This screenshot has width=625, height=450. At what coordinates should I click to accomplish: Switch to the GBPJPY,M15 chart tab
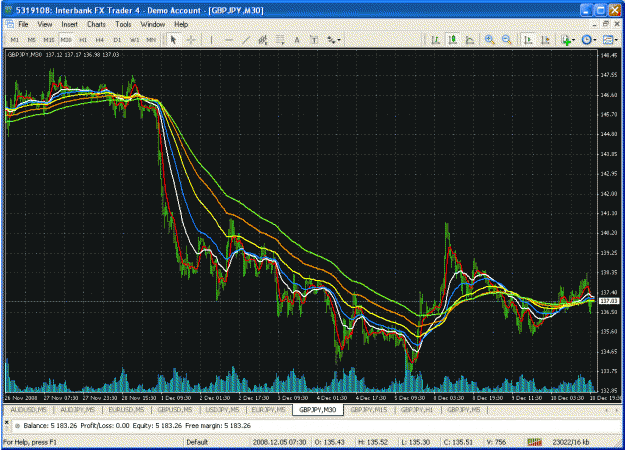tap(369, 410)
